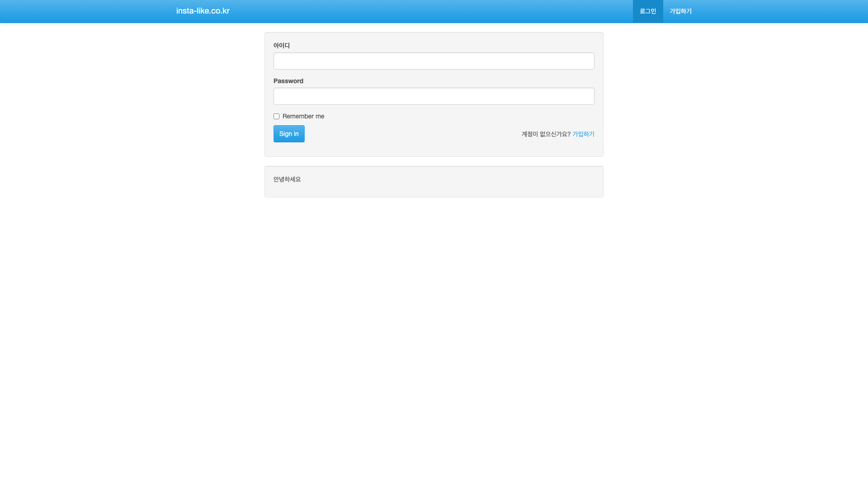Focus the 아이디 input field
The image size is (868, 488).
[x=434, y=61]
